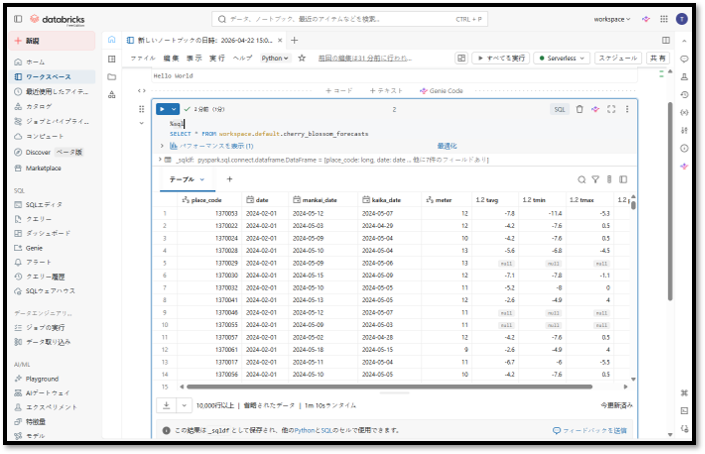The height and width of the screenshot is (454, 705).
Task: Open the ファイル menu
Action: tap(142, 58)
